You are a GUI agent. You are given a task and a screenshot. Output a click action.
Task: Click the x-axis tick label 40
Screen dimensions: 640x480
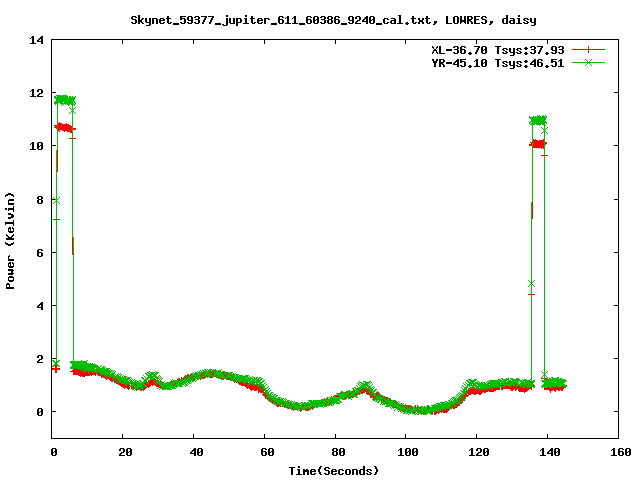pyautogui.click(x=196, y=452)
